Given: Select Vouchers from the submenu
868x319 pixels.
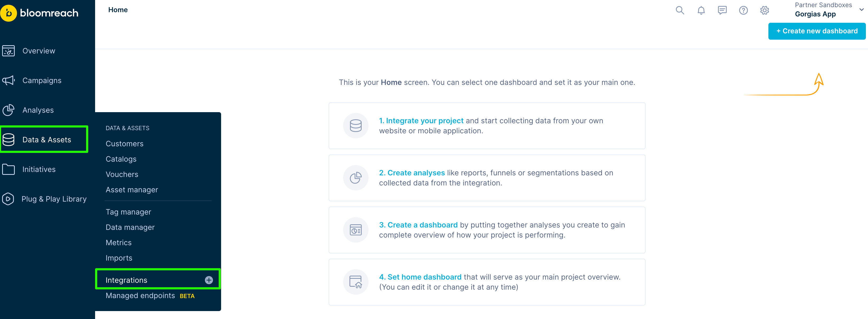Looking at the screenshot, I should coord(122,175).
